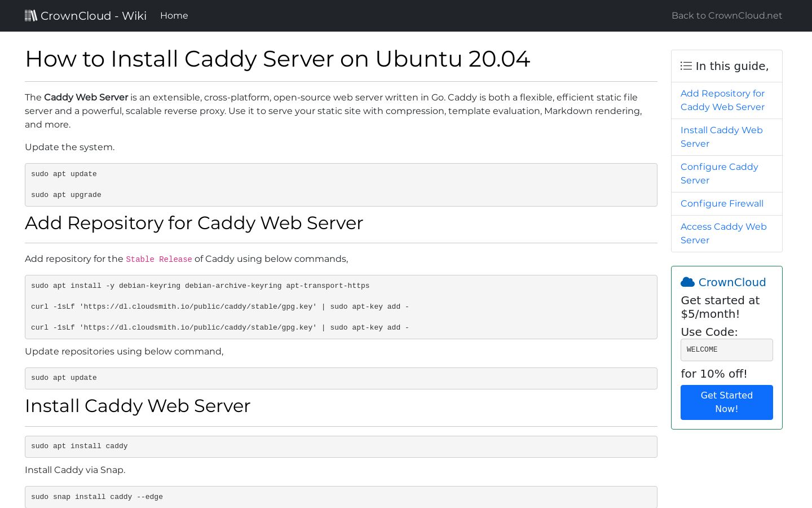Click the CrownCloud text link in promo card
812x508 pixels.
point(732,282)
